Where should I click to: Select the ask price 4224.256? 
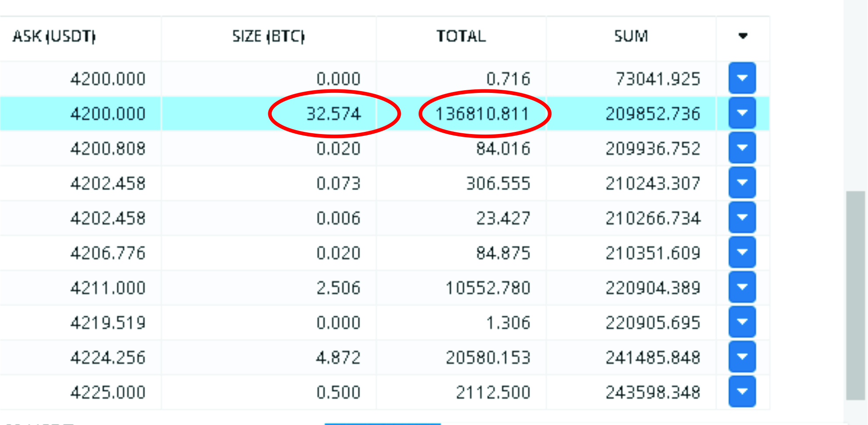click(108, 358)
